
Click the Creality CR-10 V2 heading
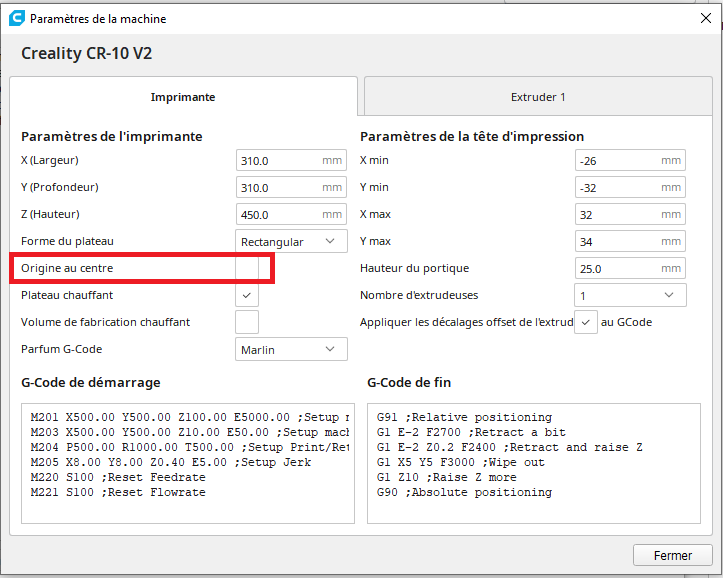click(86, 53)
